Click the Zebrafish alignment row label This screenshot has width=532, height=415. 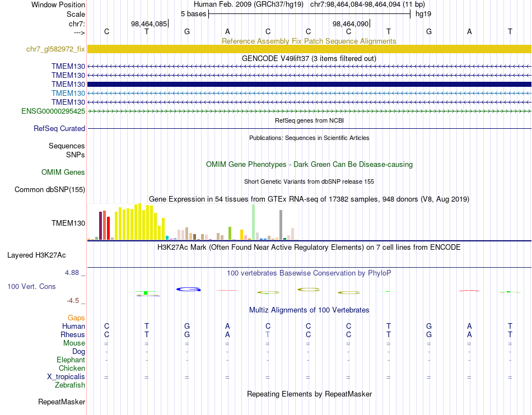coord(70,385)
